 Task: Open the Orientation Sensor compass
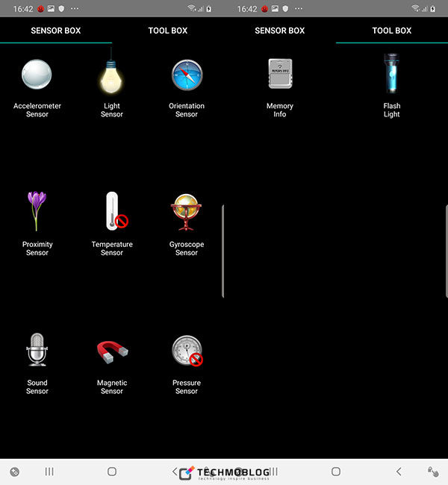(186, 75)
